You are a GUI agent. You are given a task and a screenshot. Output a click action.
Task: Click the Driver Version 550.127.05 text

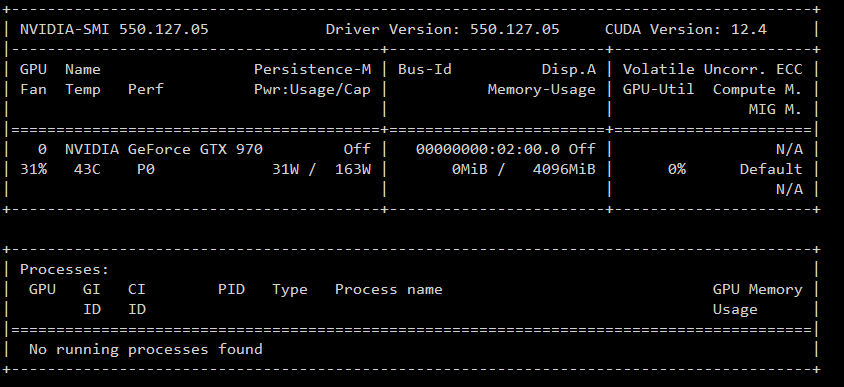[x=442, y=29]
